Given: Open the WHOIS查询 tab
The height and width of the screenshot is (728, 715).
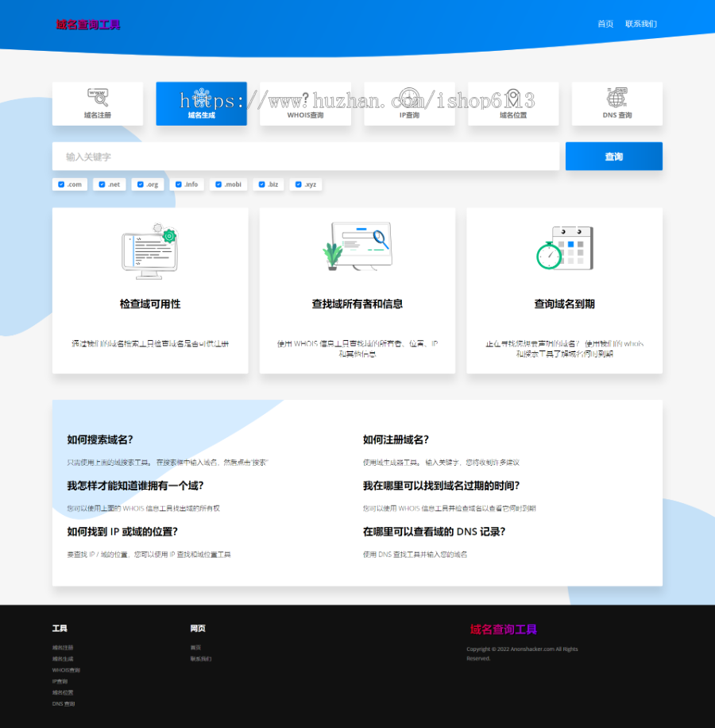Looking at the screenshot, I should (x=305, y=104).
